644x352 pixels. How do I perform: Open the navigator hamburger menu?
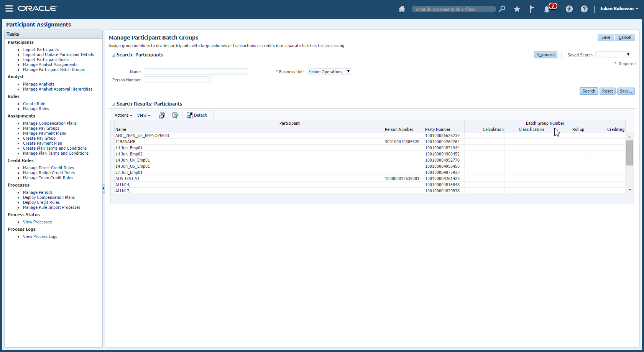pyautogui.click(x=9, y=8)
